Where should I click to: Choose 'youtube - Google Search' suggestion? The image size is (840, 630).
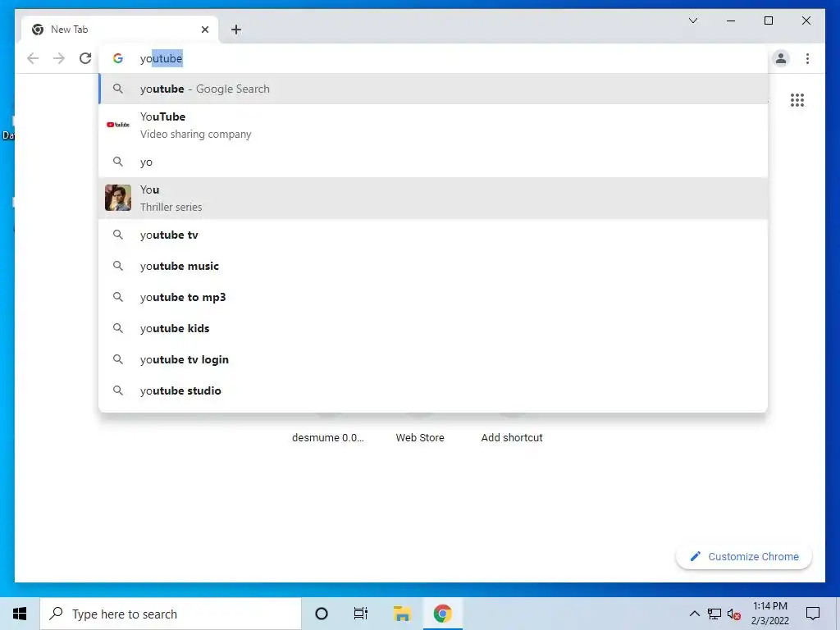[433, 89]
